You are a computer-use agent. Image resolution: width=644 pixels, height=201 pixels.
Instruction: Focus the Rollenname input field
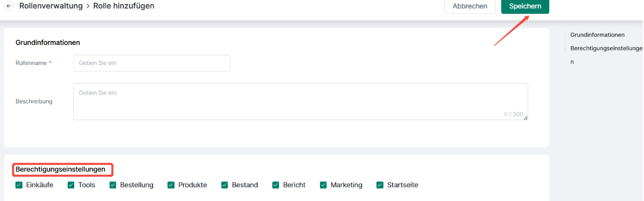152,63
